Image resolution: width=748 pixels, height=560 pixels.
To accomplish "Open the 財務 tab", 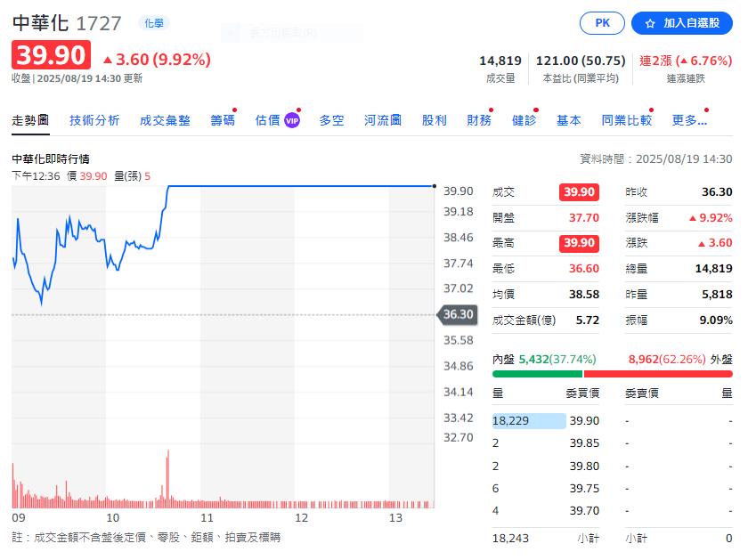I will [479, 120].
